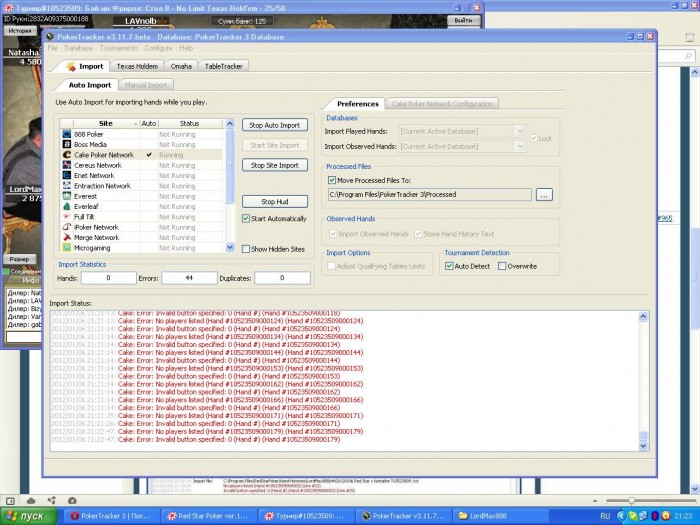700x525 pixels.
Task: Click the Everest site icon
Action: 67,196
